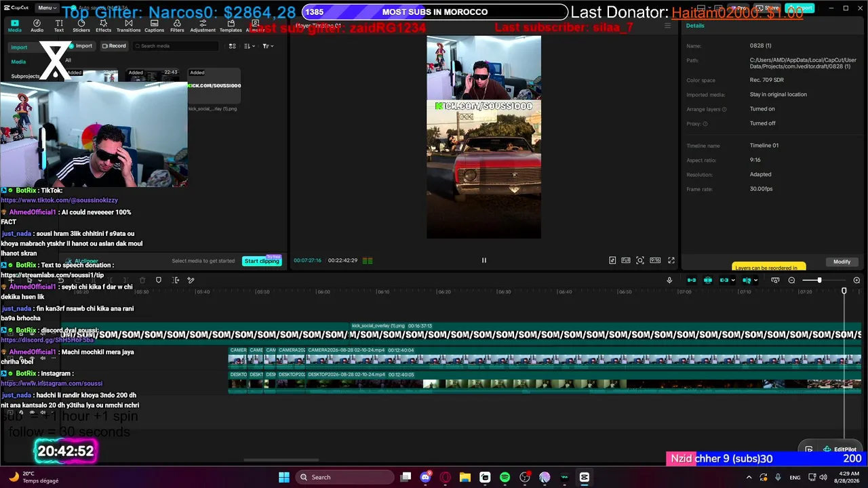The width and height of the screenshot is (868, 488).
Task: Focus the Search media field
Action: point(176,46)
